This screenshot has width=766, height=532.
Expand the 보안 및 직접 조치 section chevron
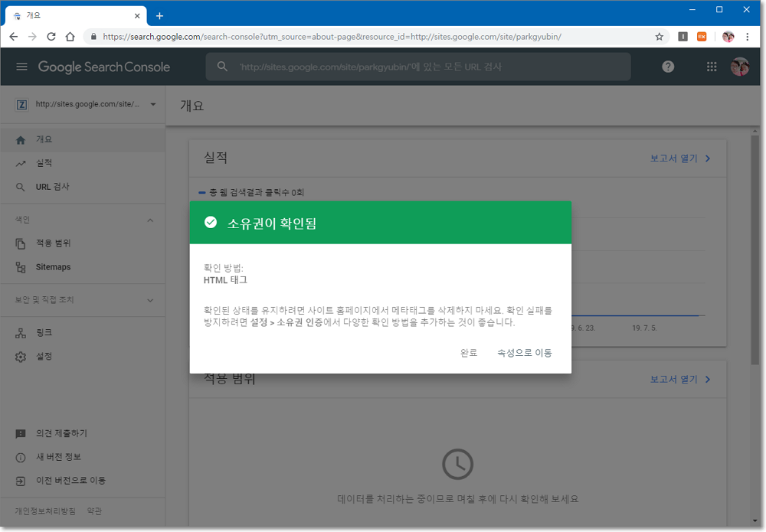pyautogui.click(x=150, y=300)
